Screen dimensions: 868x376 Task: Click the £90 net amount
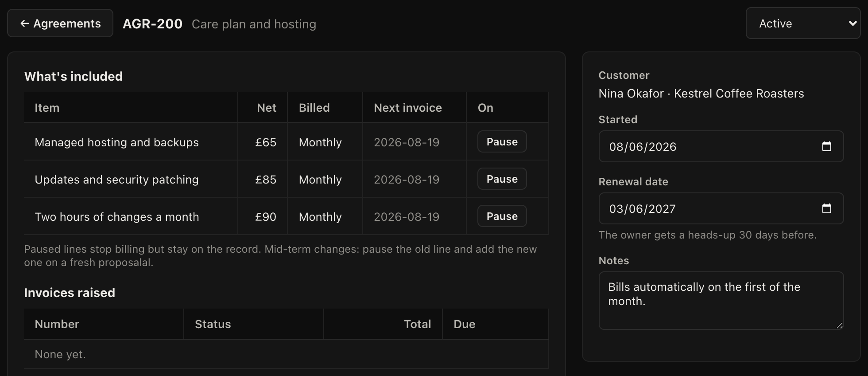tap(266, 217)
